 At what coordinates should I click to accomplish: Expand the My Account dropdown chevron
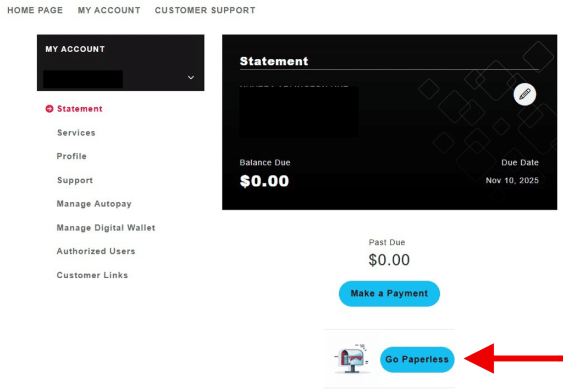pyautogui.click(x=191, y=78)
